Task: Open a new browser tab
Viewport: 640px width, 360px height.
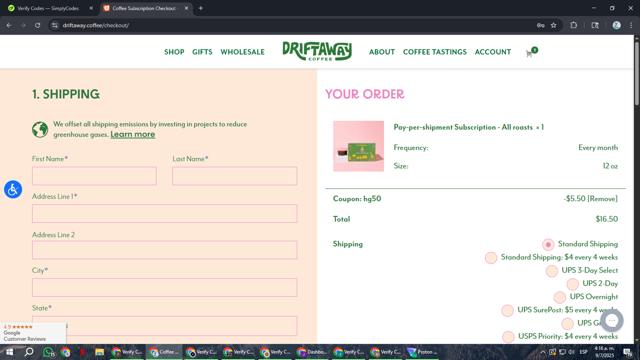Action: pyautogui.click(x=200, y=8)
